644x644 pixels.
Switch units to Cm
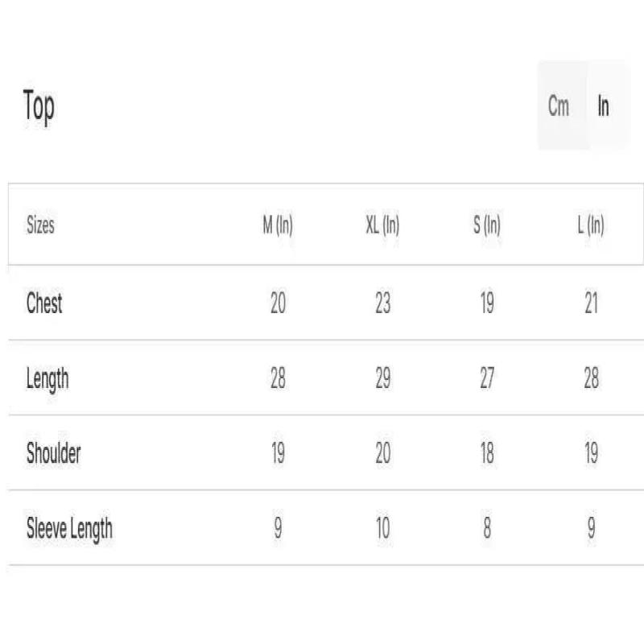[x=559, y=105]
